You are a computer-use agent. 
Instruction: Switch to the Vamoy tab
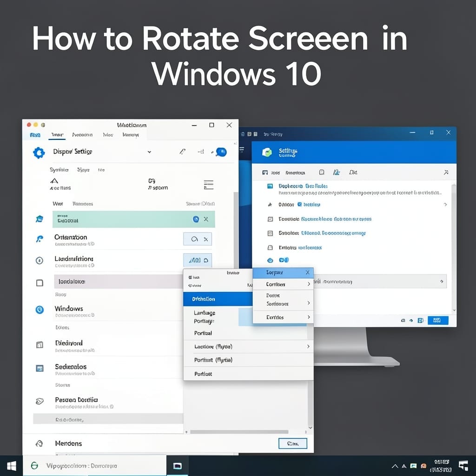tap(131, 135)
